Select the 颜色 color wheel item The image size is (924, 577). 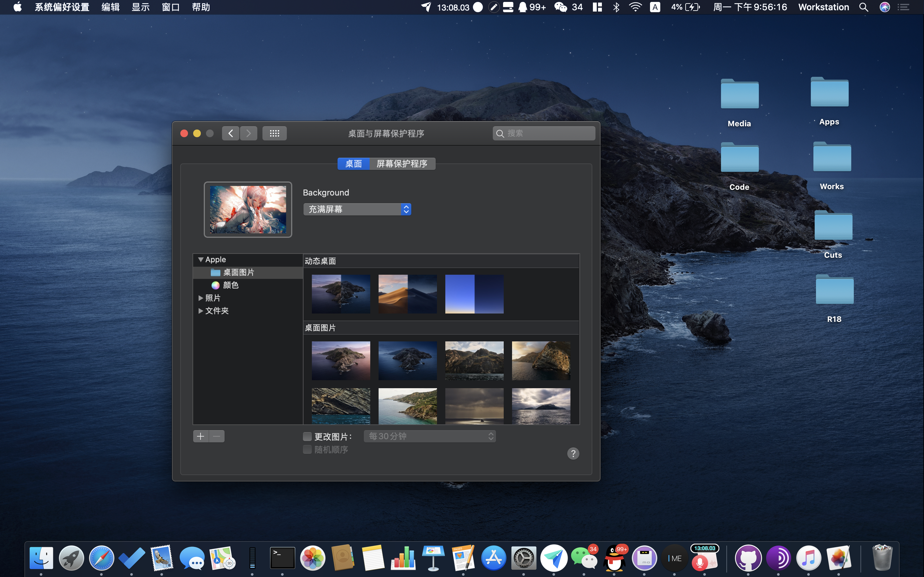click(230, 285)
